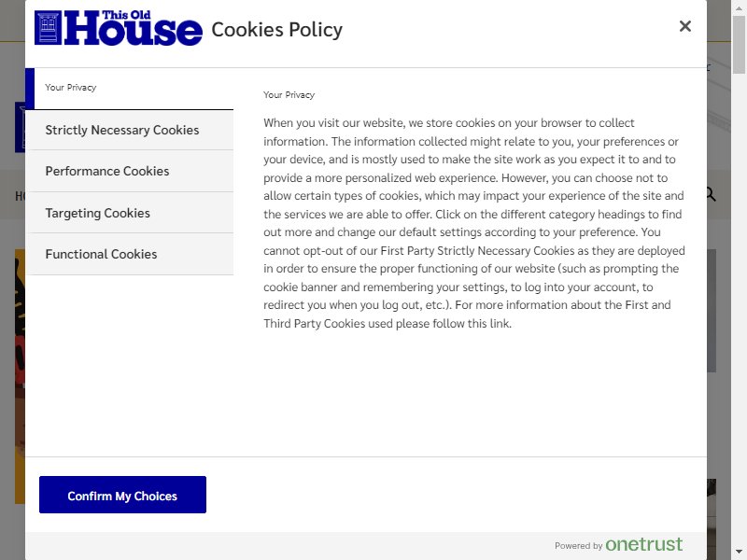747x560 pixels.
Task: Confirm My Choices button
Action: 122,495
